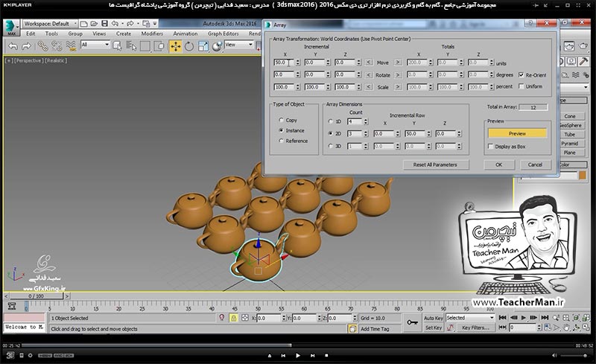Click the Redo arrow in main toolbar
The width and height of the screenshot is (596, 364).
(x=27, y=47)
